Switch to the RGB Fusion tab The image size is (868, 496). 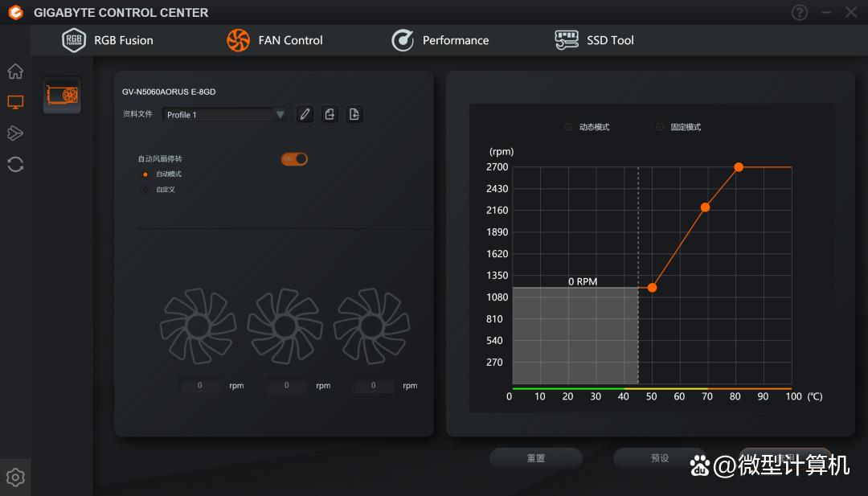[x=108, y=40]
